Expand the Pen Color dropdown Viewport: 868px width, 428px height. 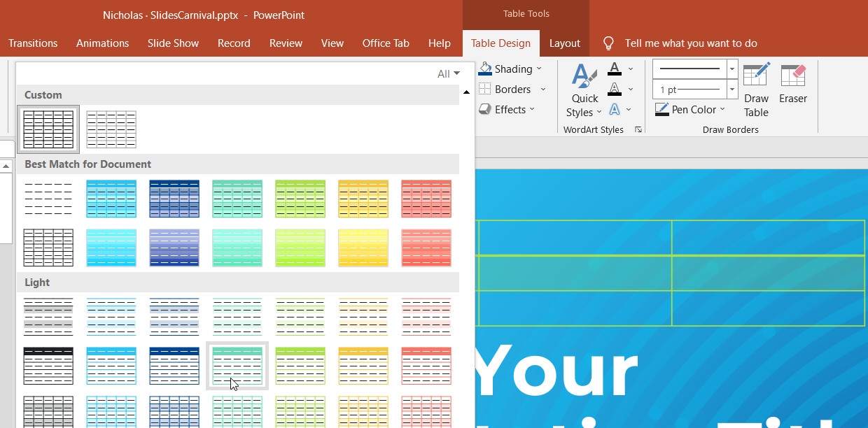pos(722,109)
